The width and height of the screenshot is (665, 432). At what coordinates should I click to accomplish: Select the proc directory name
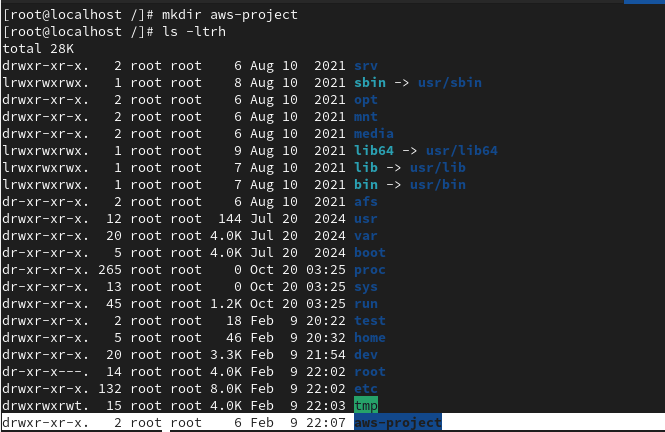click(x=370, y=270)
